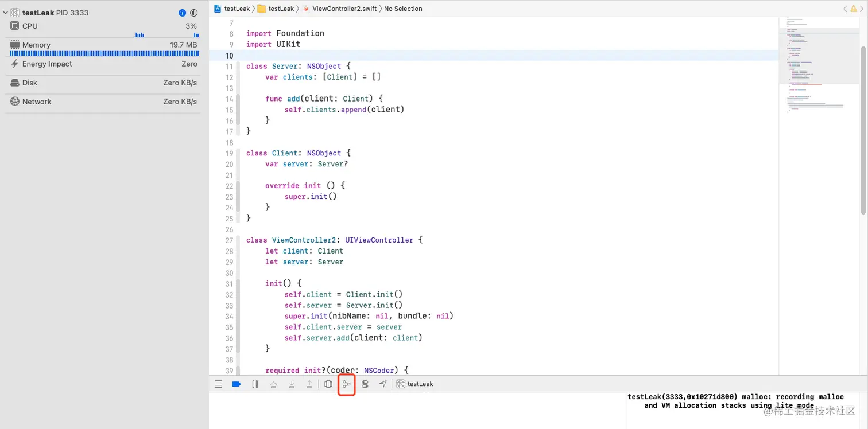Click the Memory usage bar graph
The image size is (868, 429).
[x=104, y=53]
